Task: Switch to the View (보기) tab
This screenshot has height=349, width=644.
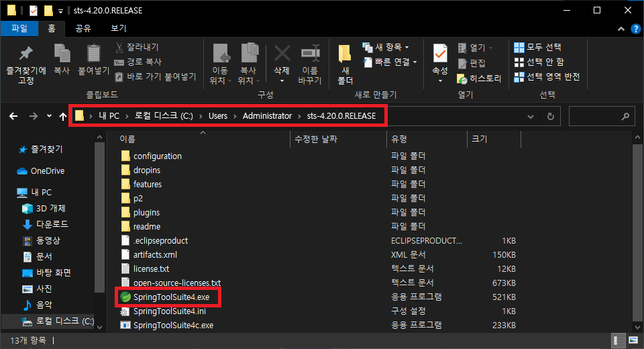Action: (x=118, y=28)
